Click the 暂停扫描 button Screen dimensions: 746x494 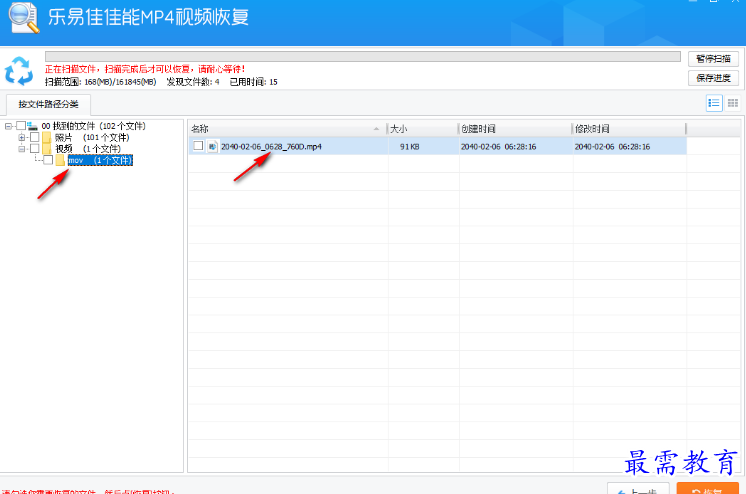point(713,59)
